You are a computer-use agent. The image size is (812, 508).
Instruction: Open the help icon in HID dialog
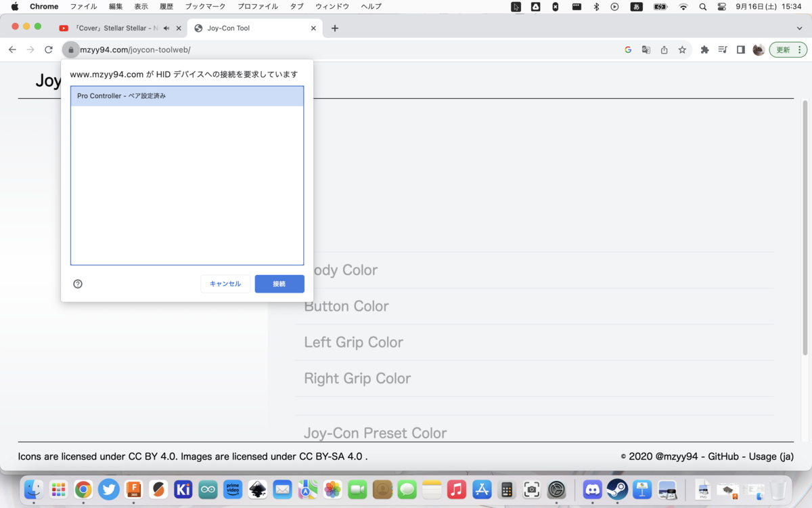[x=78, y=284]
